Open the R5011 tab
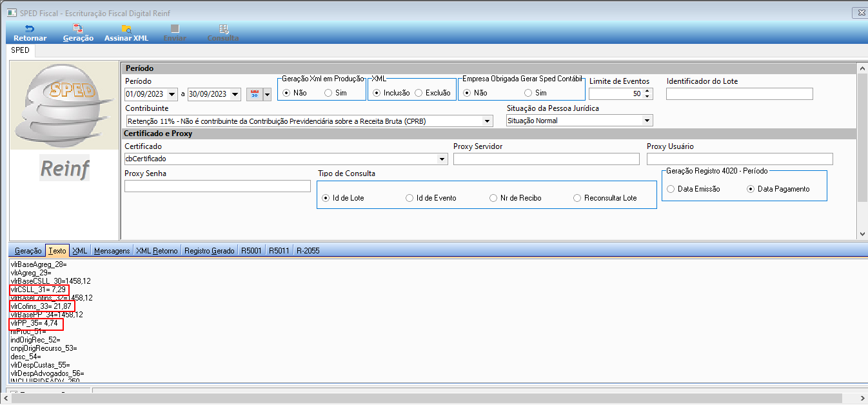Viewport: 868px width, 405px height. 279,250
